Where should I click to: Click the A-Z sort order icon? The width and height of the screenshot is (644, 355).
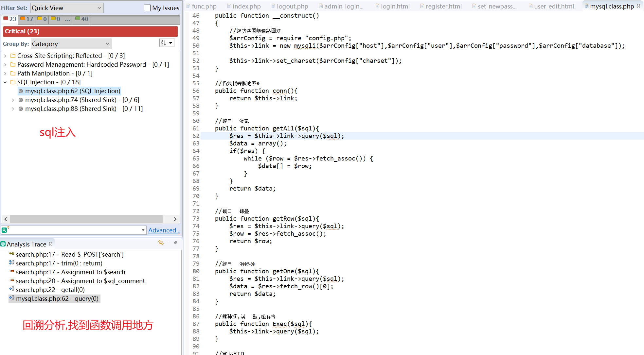pyautogui.click(x=164, y=43)
